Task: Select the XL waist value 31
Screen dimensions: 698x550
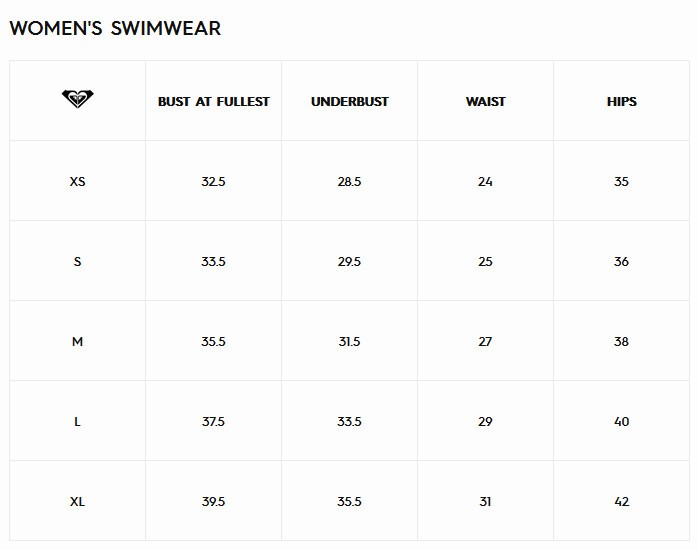Action: 485,502
